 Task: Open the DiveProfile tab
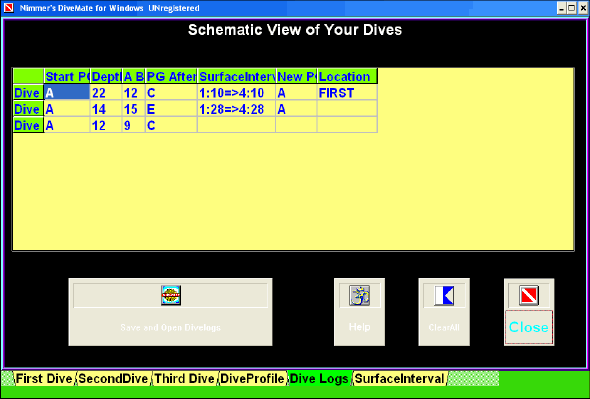pyautogui.click(x=252, y=378)
